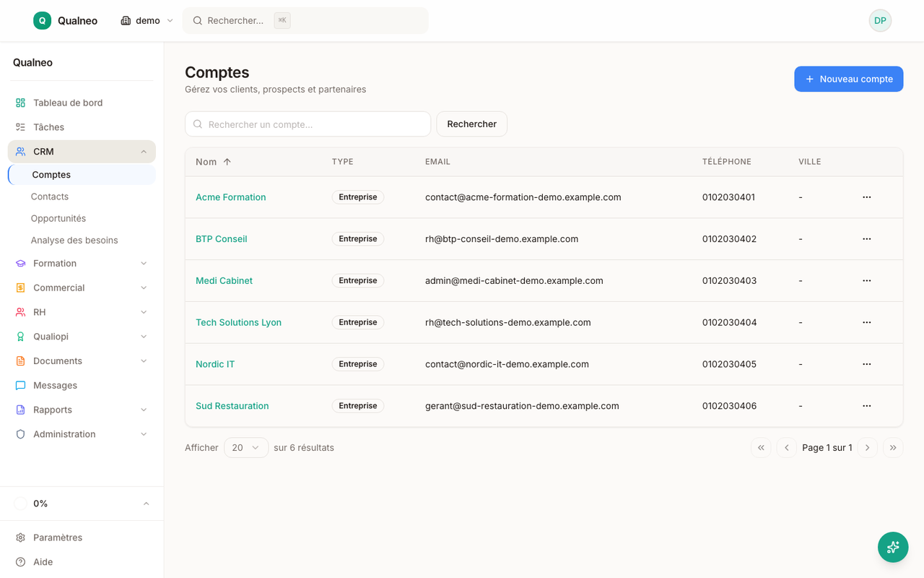
Task: Click email rh@btp-conseil-demo.example.com
Action: click(x=502, y=239)
